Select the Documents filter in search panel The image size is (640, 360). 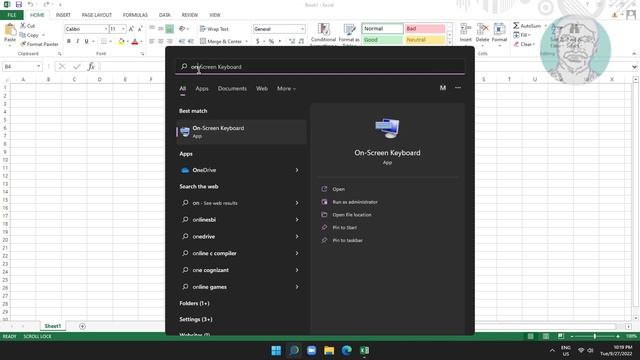point(232,89)
